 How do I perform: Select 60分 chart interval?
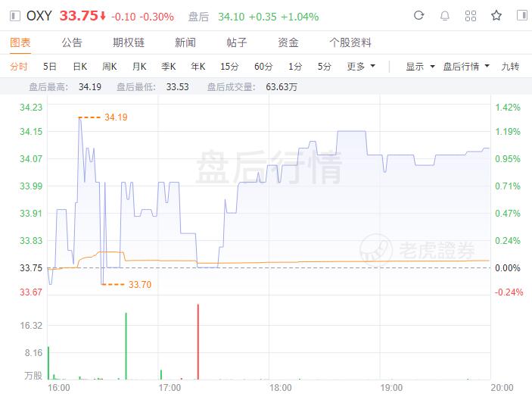coord(263,66)
